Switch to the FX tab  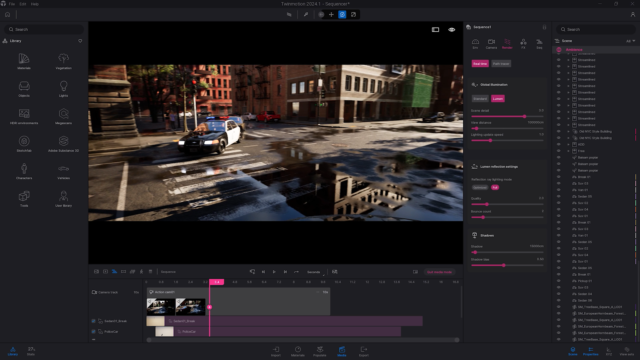point(523,44)
